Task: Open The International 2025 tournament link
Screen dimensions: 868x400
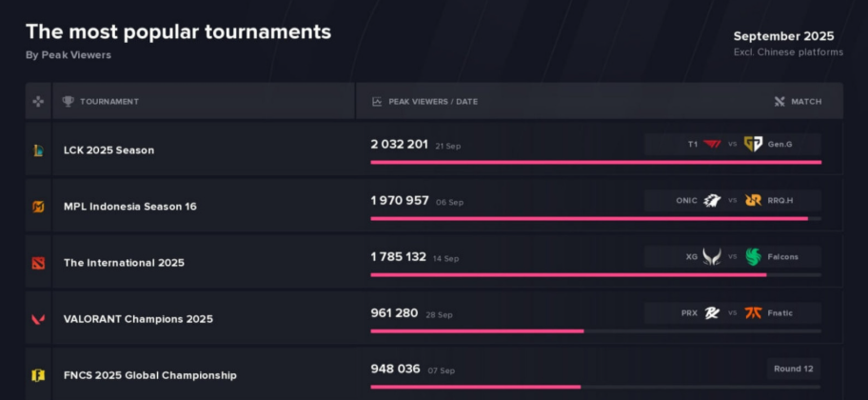Action: (124, 263)
